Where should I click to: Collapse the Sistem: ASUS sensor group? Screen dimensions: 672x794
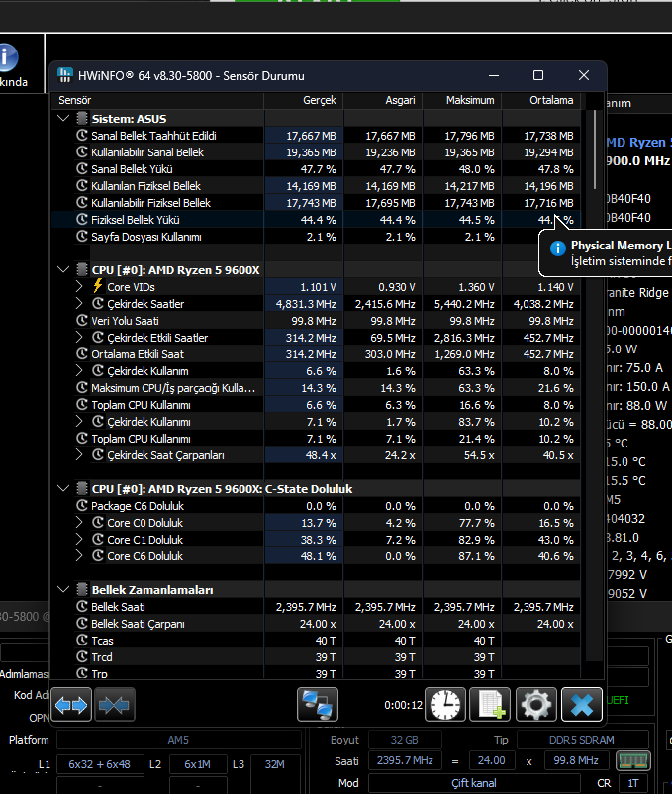[63, 118]
